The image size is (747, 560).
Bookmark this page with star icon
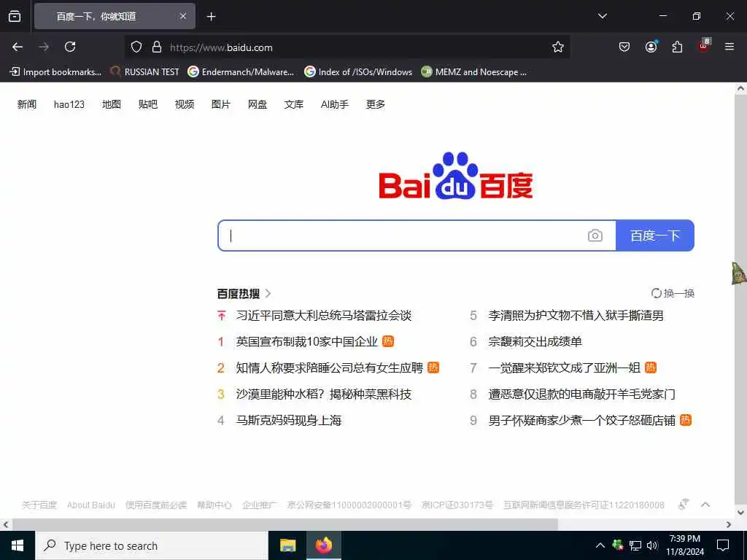tap(558, 47)
